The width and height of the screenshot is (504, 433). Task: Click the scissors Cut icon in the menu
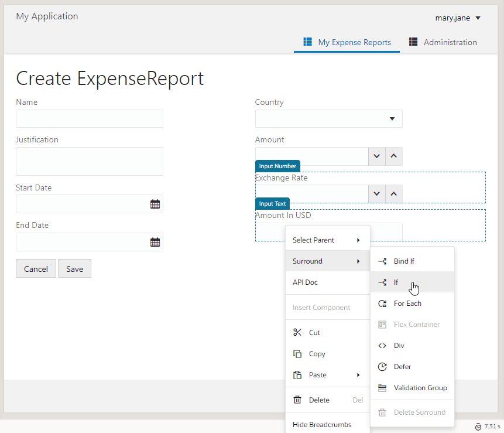pyautogui.click(x=297, y=332)
